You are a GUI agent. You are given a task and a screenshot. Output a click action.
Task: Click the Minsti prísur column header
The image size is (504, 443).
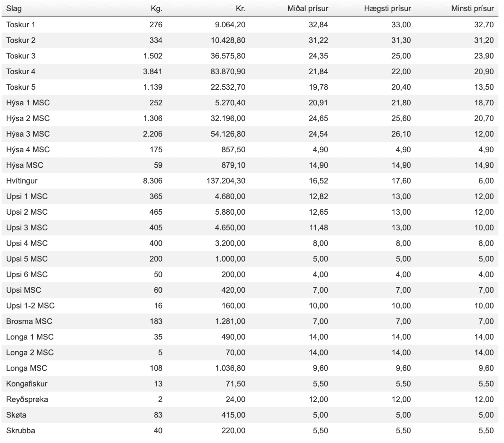(472, 8)
